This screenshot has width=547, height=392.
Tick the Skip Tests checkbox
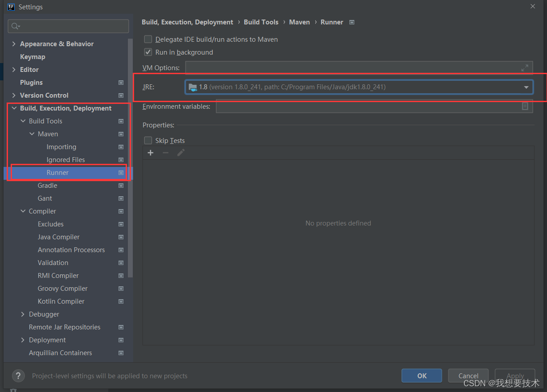(x=148, y=141)
